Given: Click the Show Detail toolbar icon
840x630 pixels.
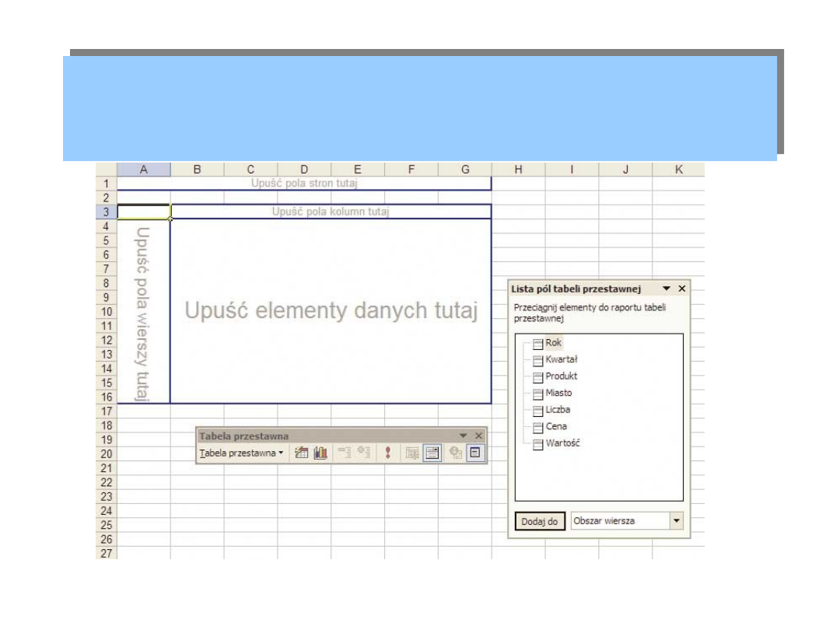Looking at the screenshot, I should point(363,453).
